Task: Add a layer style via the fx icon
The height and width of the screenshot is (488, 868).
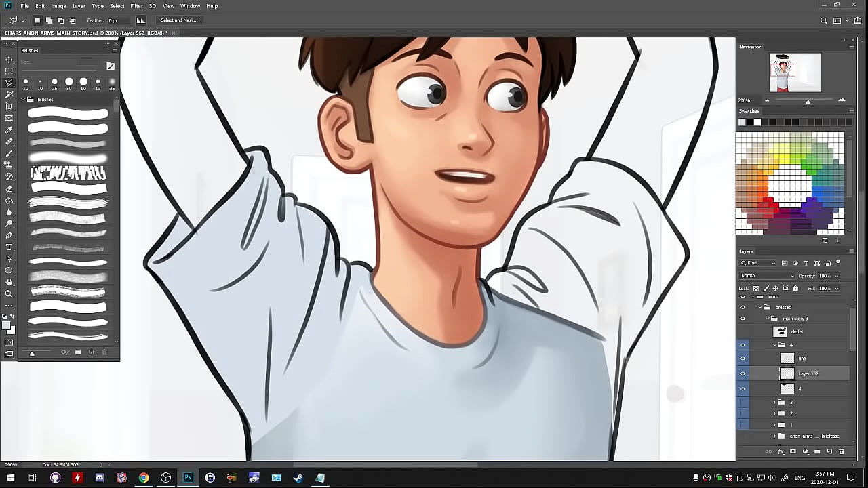Action: click(x=781, y=451)
